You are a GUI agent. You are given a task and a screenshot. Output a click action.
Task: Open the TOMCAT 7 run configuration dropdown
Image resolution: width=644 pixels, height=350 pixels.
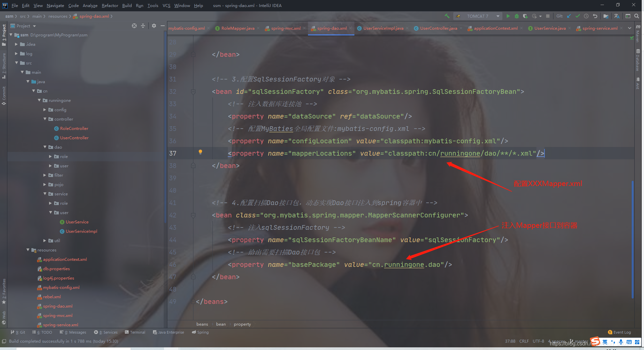point(478,16)
